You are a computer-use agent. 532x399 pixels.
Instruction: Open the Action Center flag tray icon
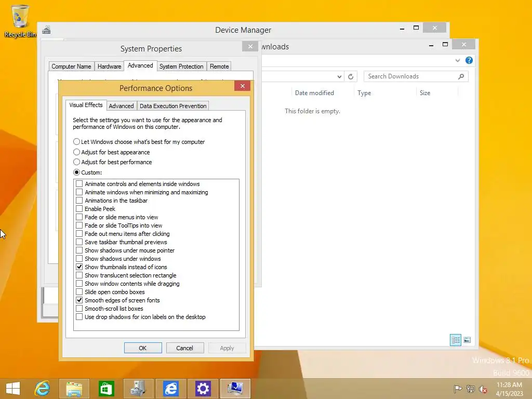coord(458,389)
